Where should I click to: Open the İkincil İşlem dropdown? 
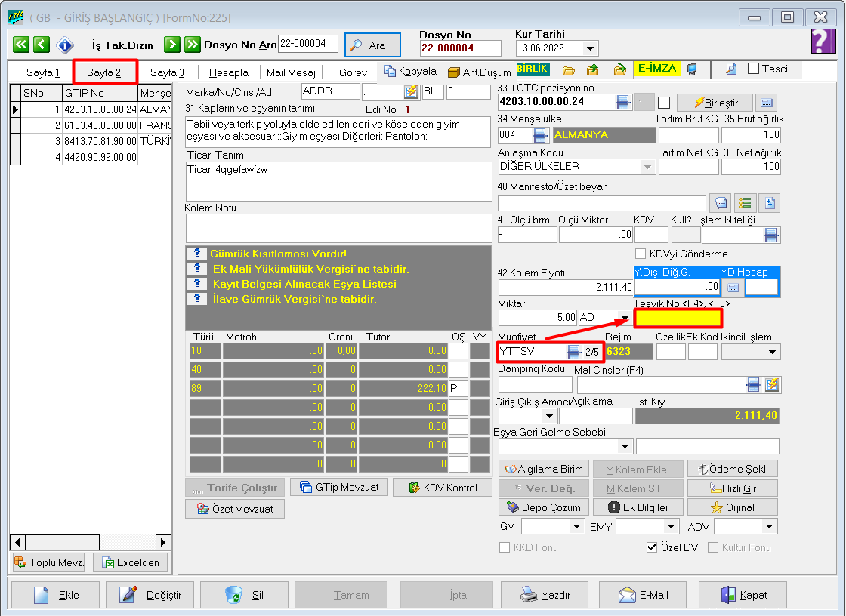click(772, 352)
